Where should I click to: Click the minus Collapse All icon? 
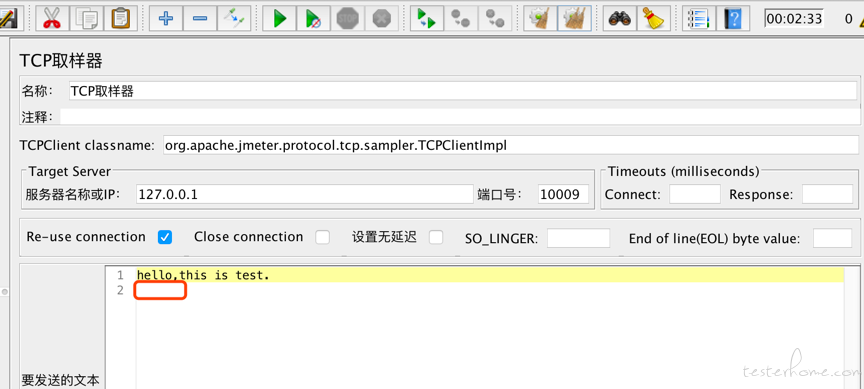click(x=199, y=18)
